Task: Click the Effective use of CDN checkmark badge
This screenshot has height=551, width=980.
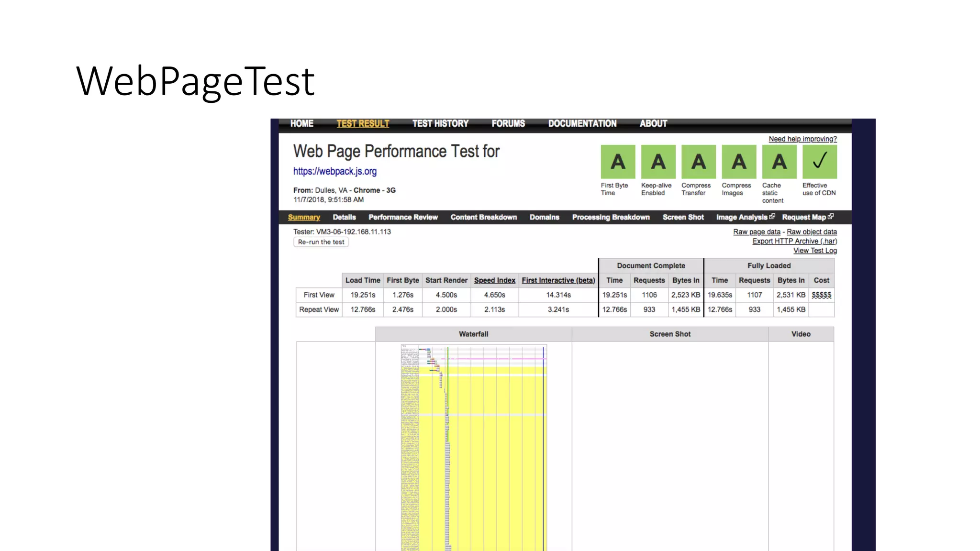Action: [x=820, y=162]
